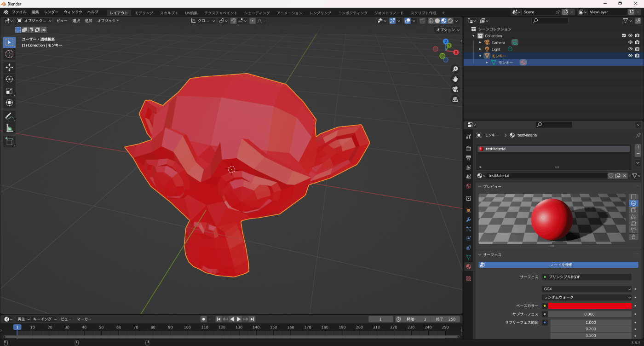Switch to the シェーディング workspace tab
This screenshot has width=644, height=346.
(257, 13)
